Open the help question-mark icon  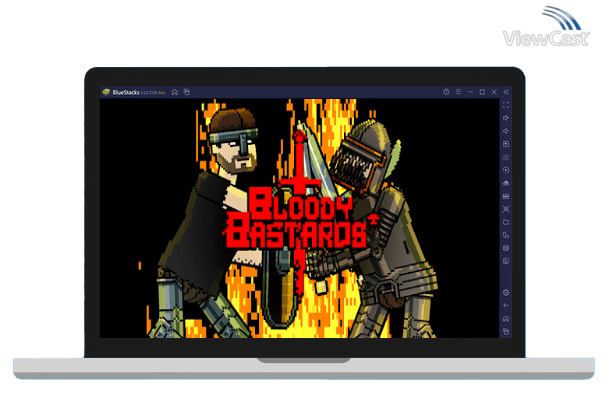[446, 92]
